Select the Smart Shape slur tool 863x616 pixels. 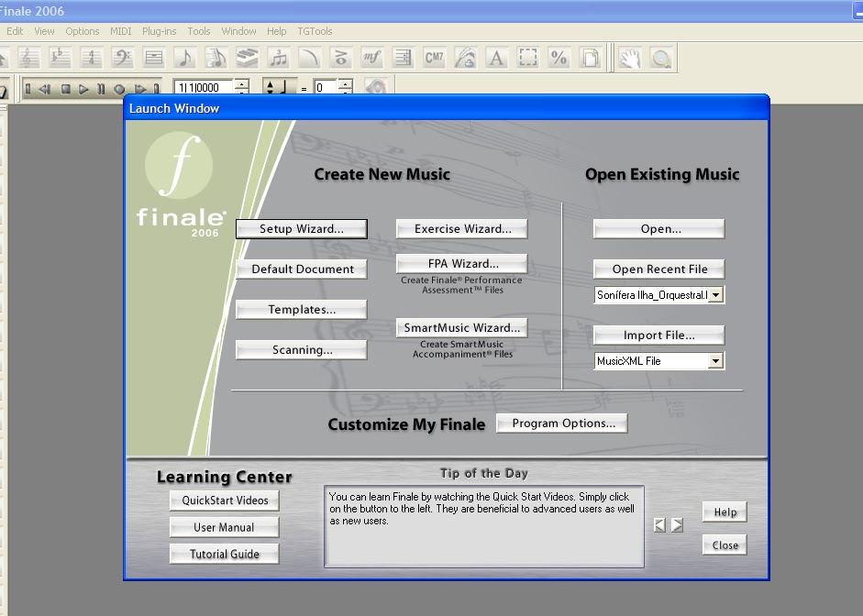tap(309, 58)
